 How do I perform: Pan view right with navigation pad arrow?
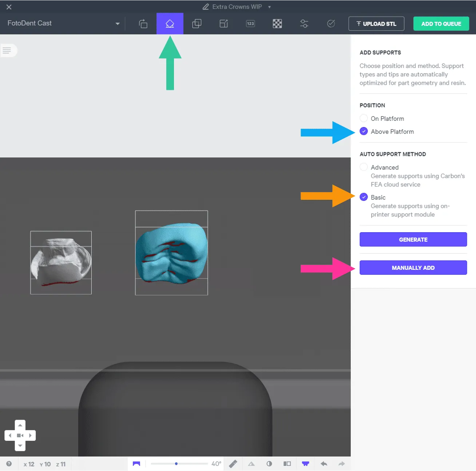(30, 435)
